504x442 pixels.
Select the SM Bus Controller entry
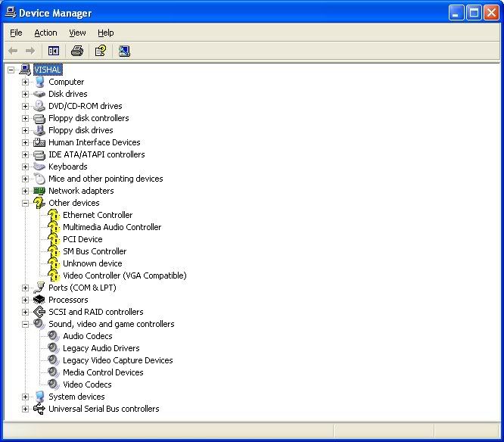click(x=95, y=251)
